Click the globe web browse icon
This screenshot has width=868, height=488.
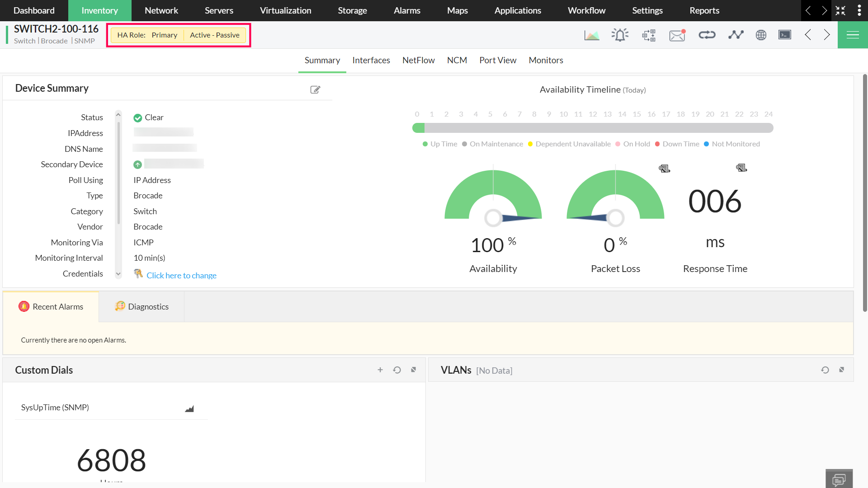click(761, 35)
